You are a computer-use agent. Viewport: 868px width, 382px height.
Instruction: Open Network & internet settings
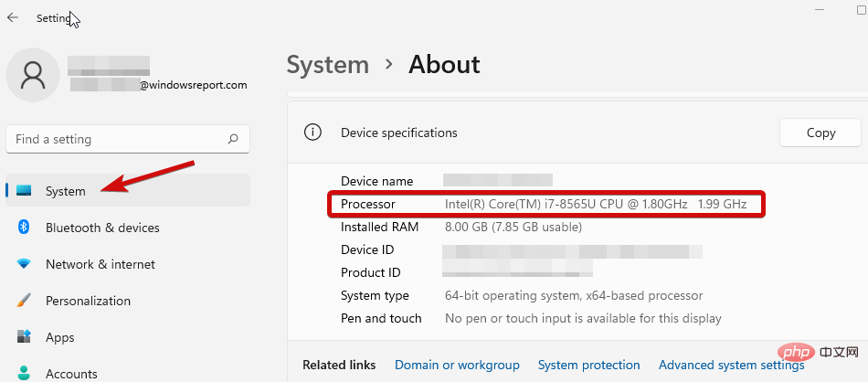[128, 264]
